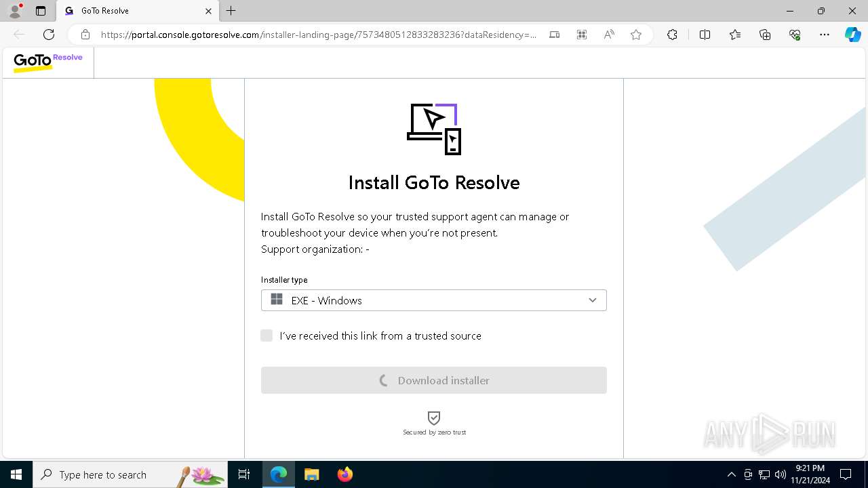The height and width of the screenshot is (488, 868).
Task: Click the taskbar search box
Action: pos(130,474)
